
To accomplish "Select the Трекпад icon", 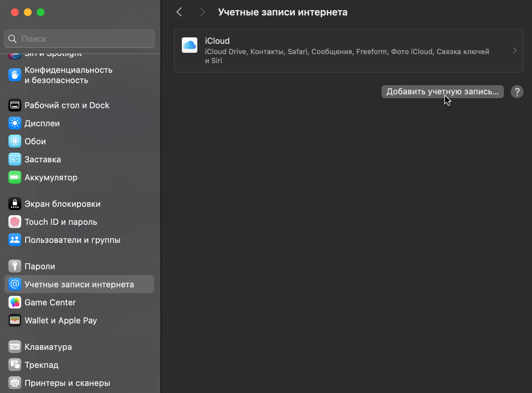I will [15, 365].
